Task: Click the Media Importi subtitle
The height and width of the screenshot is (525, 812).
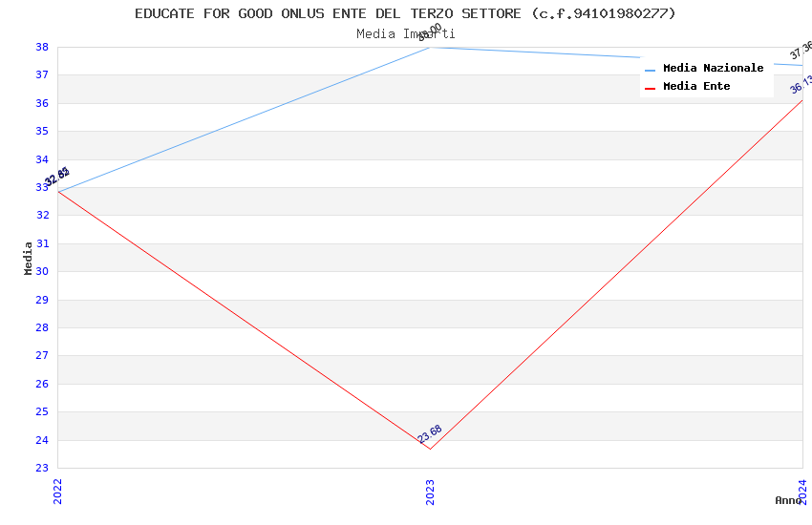Action: pos(405,34)
